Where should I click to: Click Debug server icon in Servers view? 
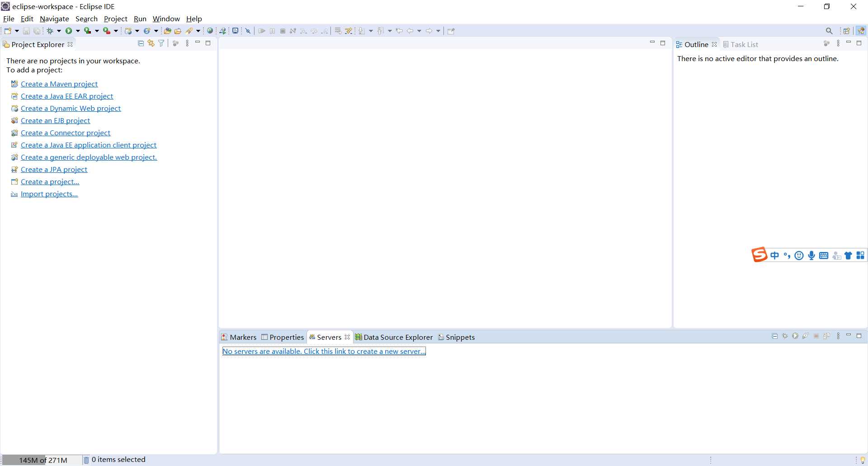[785, 336]
